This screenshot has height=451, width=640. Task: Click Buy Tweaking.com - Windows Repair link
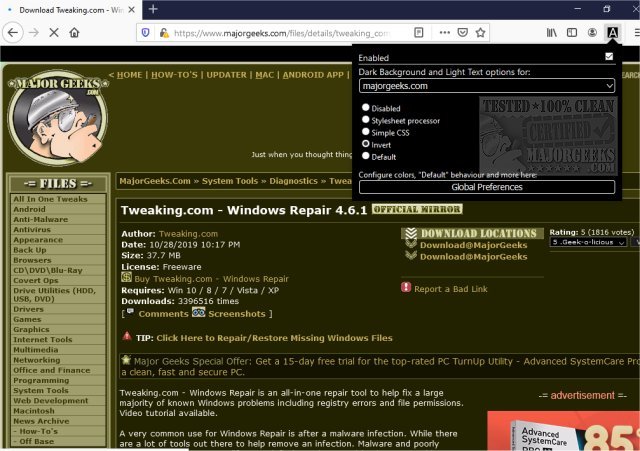tap(211, 279)
